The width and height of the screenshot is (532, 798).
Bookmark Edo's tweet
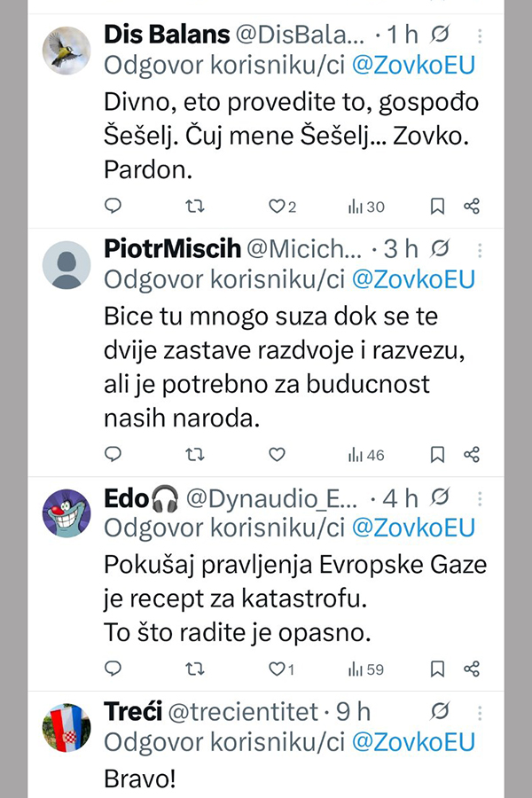(437, 669)
